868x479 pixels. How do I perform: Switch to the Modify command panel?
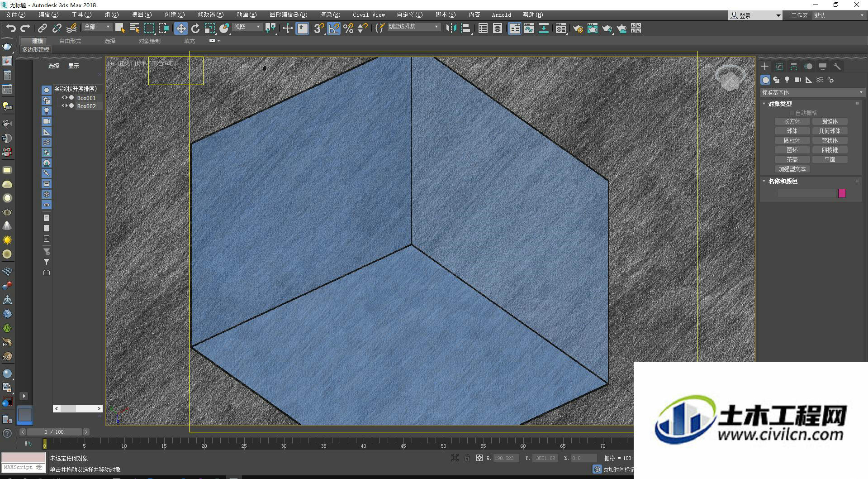[779, 67]
